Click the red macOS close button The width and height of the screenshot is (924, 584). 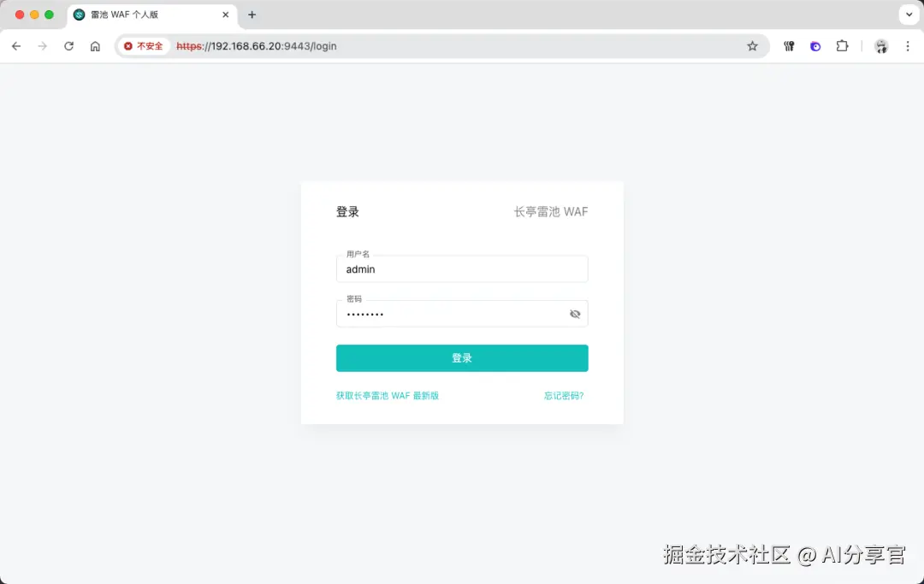(20, 15)
